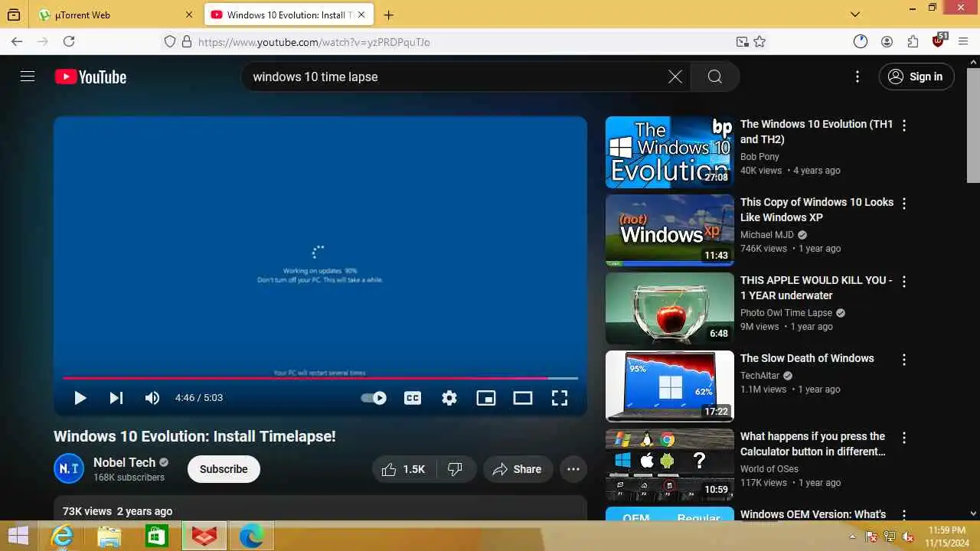
Task: View site security lock info
Action: point(187,42)
